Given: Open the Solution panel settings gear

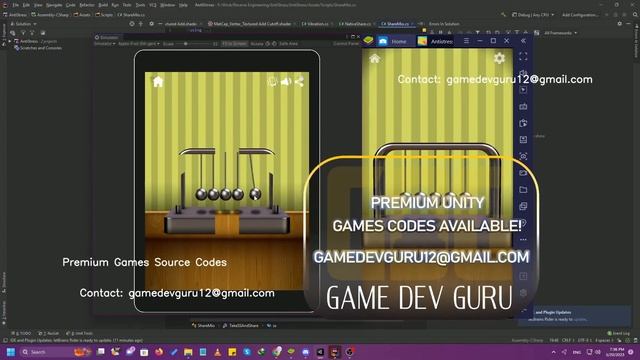Looking at the screenshot, I should 151,24.
